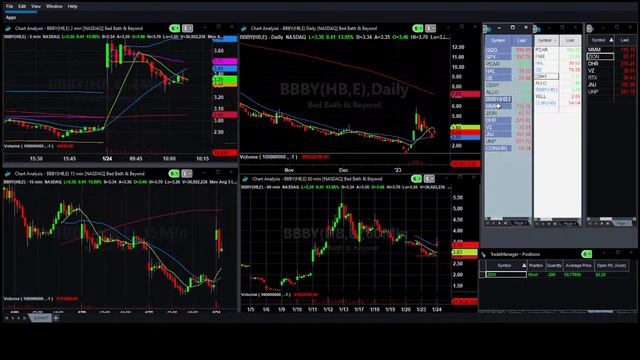Click the BBBY 15 min chart window icon
The height and width of the screenshot is (360, 640).
click(8, 174)
